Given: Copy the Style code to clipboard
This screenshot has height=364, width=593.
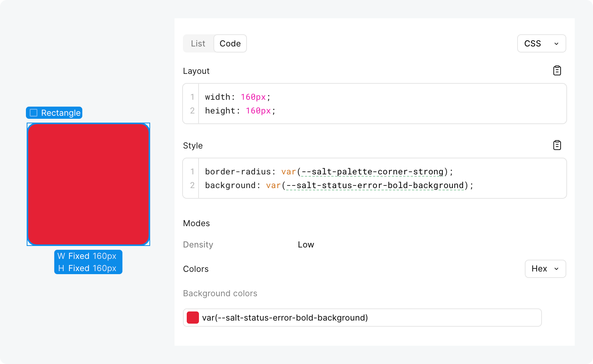Looking at the screenshot, I should pos(557,145).
